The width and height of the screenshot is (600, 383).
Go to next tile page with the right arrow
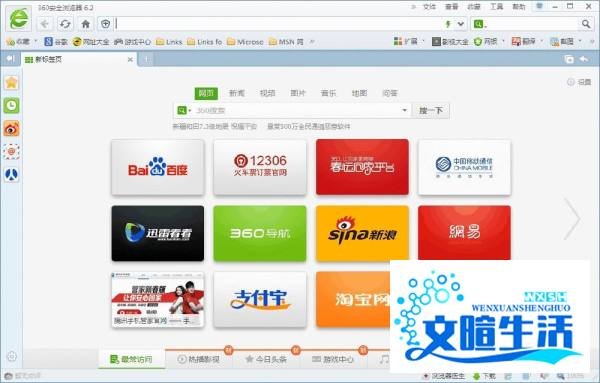tap(572, 219)
